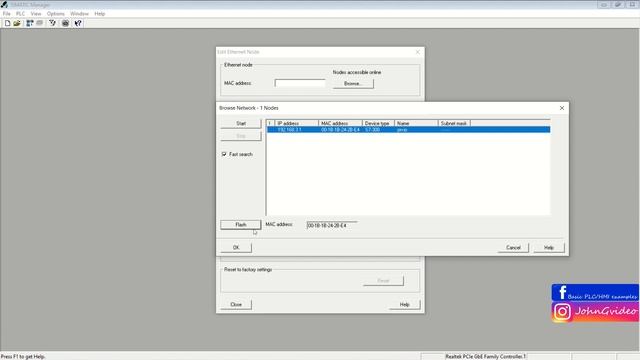Confirm with the OK button
This screenshot has height=360, width=640.
(236, 247)
